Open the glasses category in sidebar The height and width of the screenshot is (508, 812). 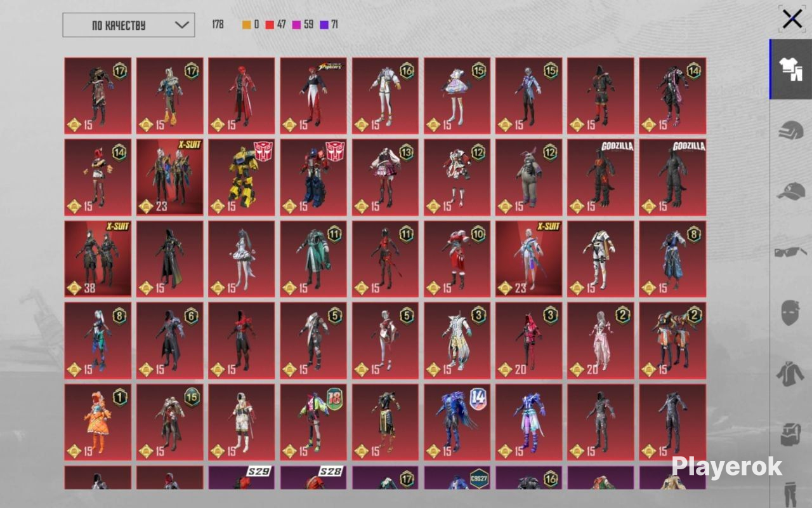[x=791, y=252]
